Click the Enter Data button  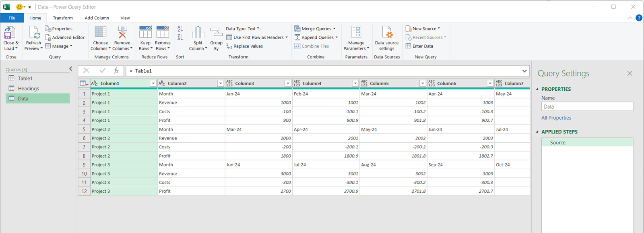(x=419, y=46)
